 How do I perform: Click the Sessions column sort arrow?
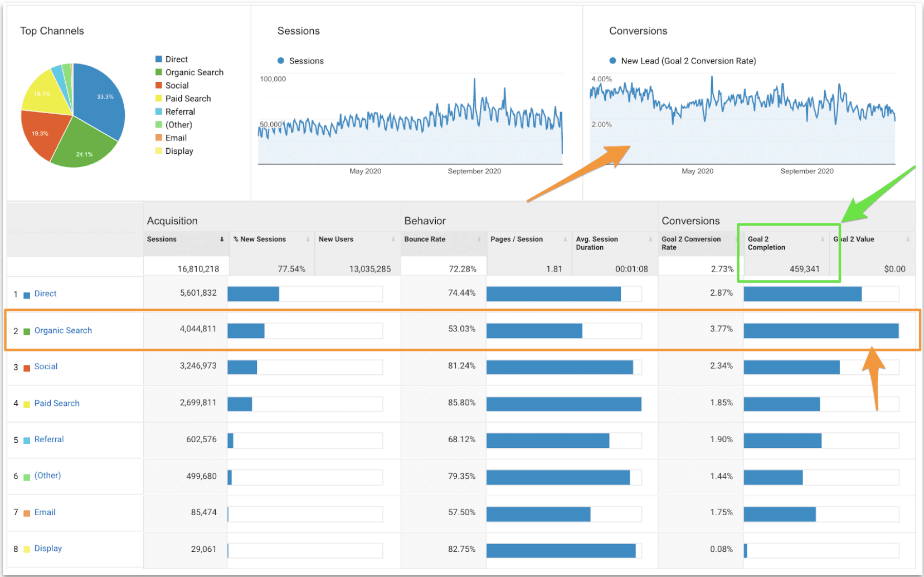222,239
